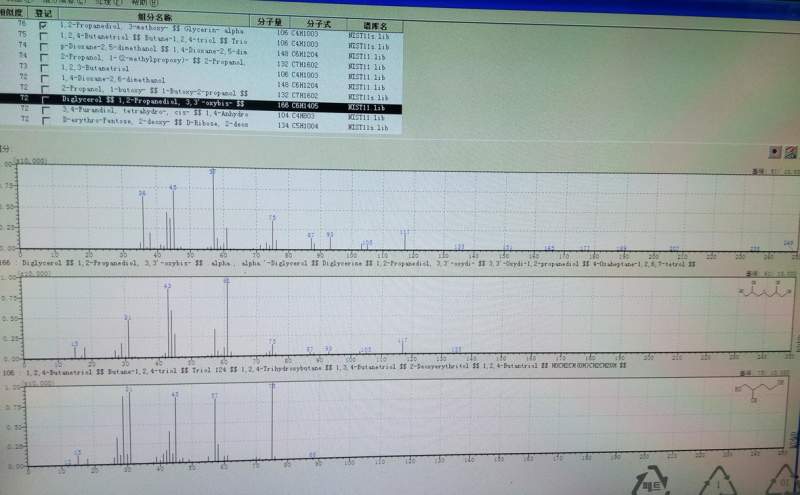Select the p-Dioxane-2,5-dimethanol compound name

154,50
